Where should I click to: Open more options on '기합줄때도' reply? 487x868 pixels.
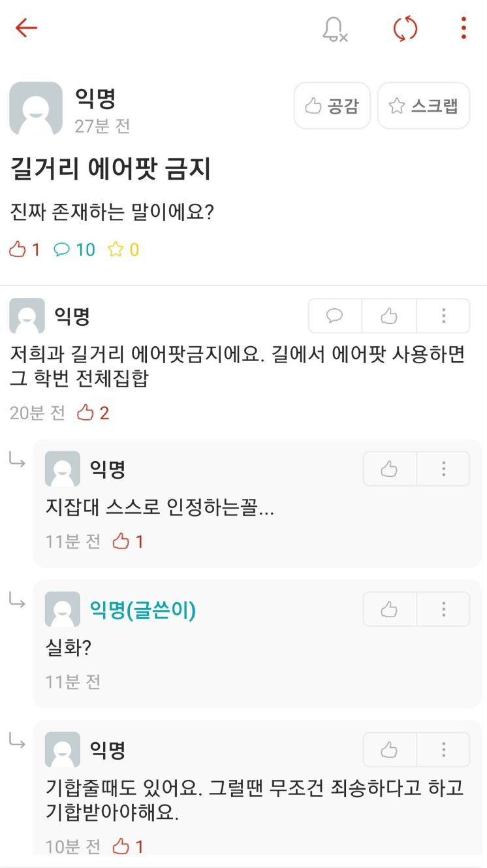443,750
